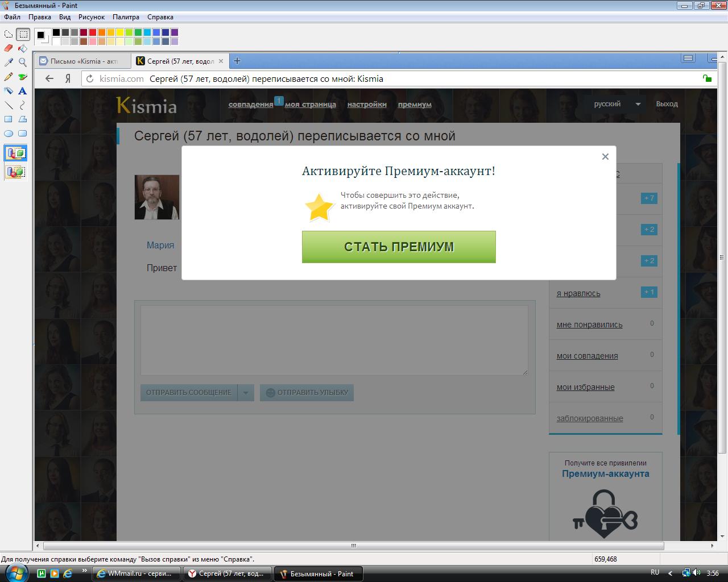This screenshot has width=728, height=582.
Task: Close the Premium activation popup with X
Action: click(605, 156)
